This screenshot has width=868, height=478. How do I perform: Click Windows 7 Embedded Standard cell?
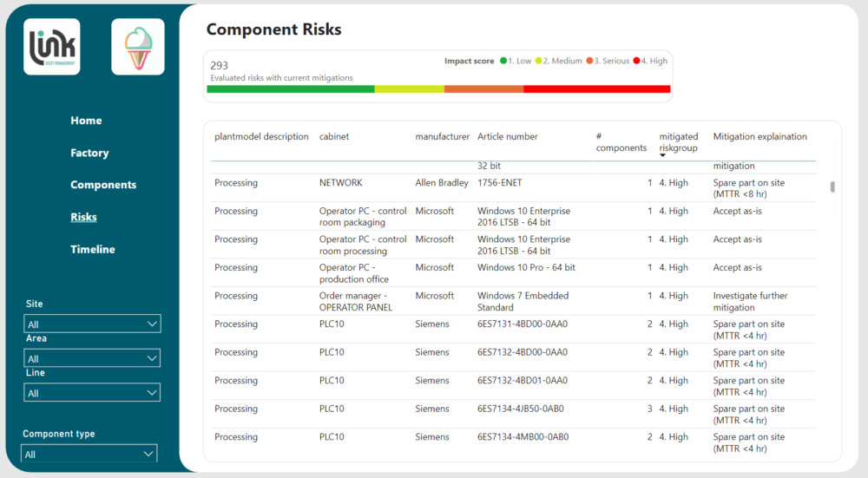tap(523, 302)
